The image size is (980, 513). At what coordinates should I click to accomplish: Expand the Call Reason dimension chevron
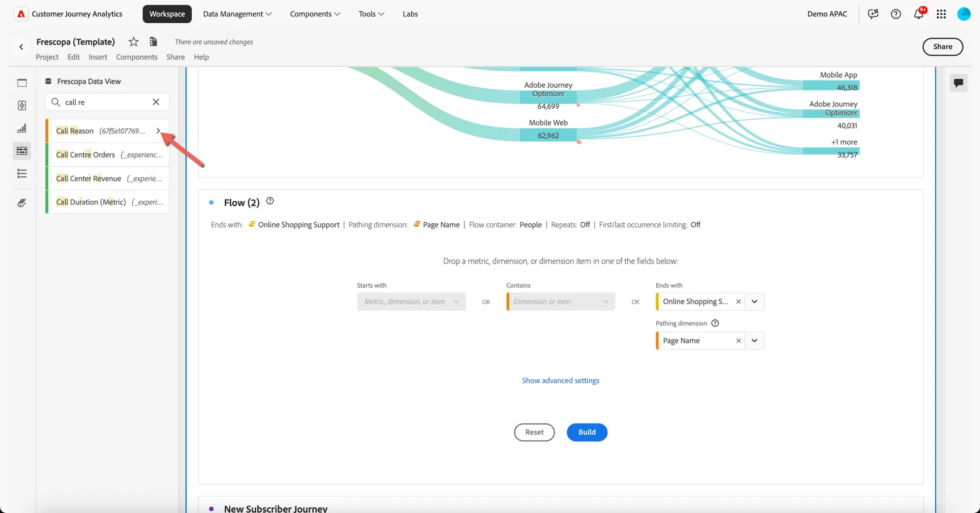click(x=158, y=131)
